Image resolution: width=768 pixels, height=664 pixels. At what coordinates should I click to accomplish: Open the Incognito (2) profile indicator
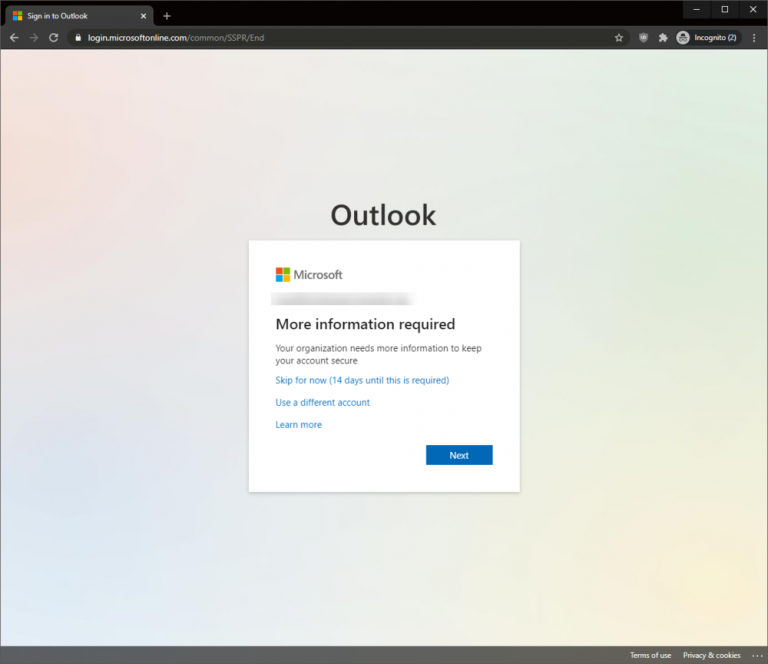[x=707, y=38]
